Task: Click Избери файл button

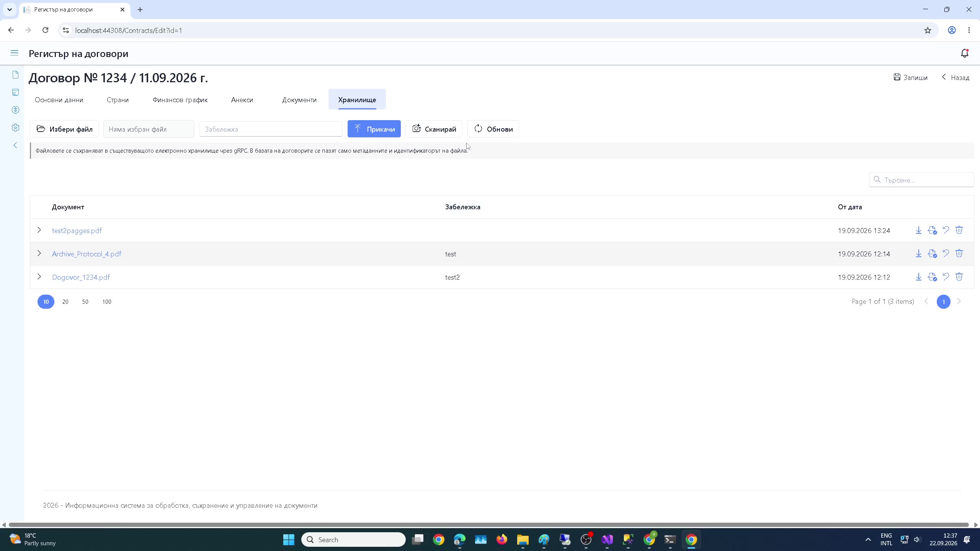Action: [64, 129]
